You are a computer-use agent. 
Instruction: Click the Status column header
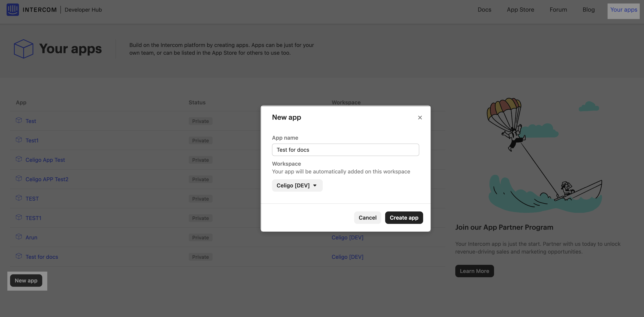[x=197, y=102]
